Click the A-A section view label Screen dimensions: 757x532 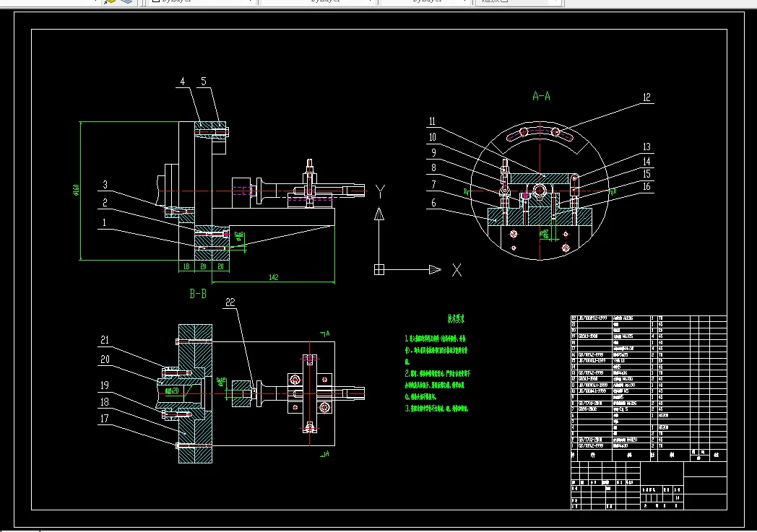[x=541, y=96]
